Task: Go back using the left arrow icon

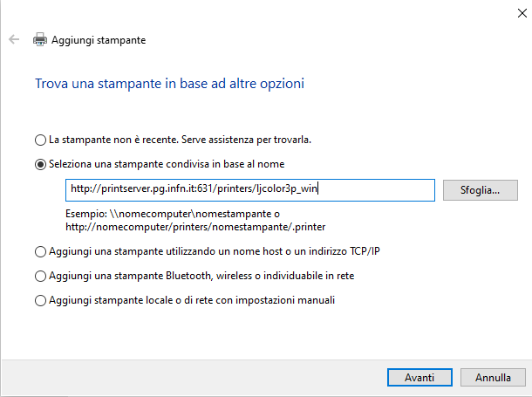Action: [x=14, y=39]
